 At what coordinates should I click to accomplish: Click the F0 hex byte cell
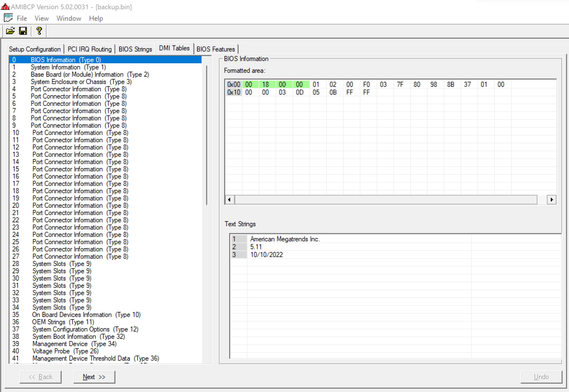[x=366, y=85]
